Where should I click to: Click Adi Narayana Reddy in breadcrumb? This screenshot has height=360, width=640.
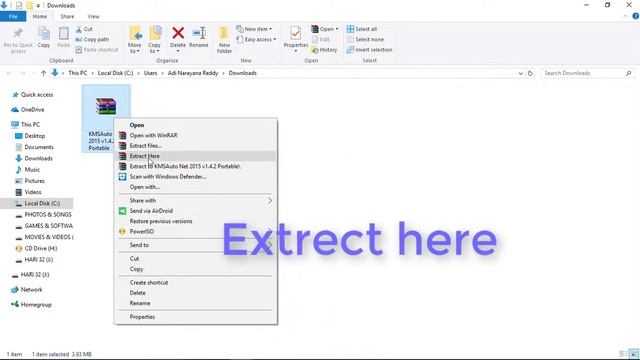(x=193, y=73)
